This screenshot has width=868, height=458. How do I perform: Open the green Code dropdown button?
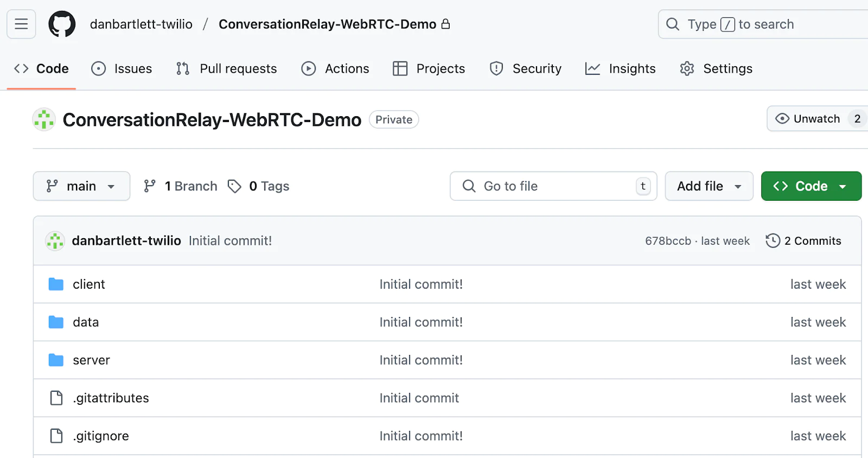point(811,186)
